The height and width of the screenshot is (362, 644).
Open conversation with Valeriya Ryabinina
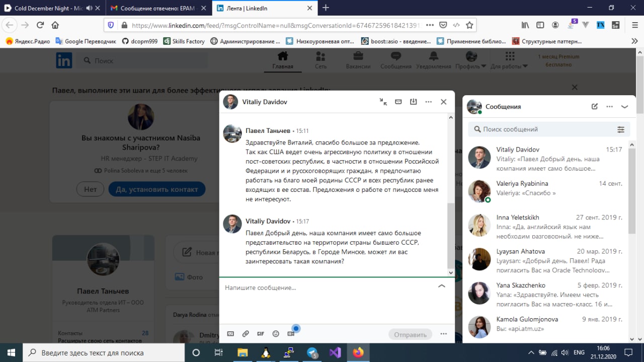tap(545, 191)
